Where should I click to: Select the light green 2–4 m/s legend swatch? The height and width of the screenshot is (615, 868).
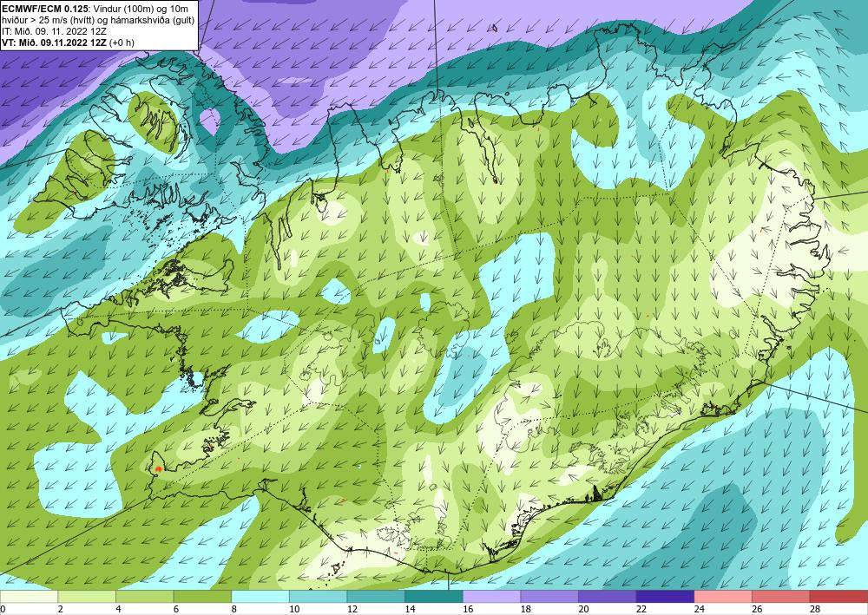[86, 597]
